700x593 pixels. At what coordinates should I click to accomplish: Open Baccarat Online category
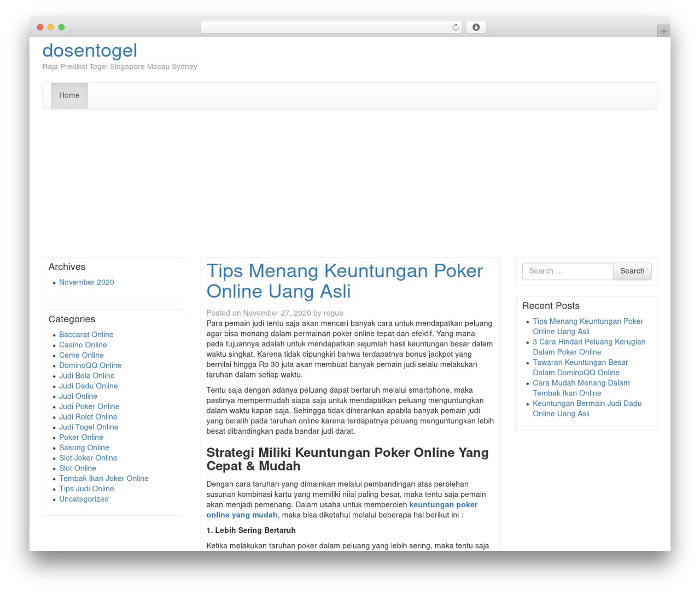(86, 335)
